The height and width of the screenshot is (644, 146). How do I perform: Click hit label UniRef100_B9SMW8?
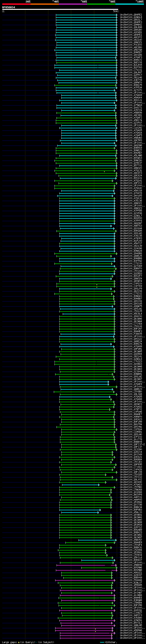point(131,570)
